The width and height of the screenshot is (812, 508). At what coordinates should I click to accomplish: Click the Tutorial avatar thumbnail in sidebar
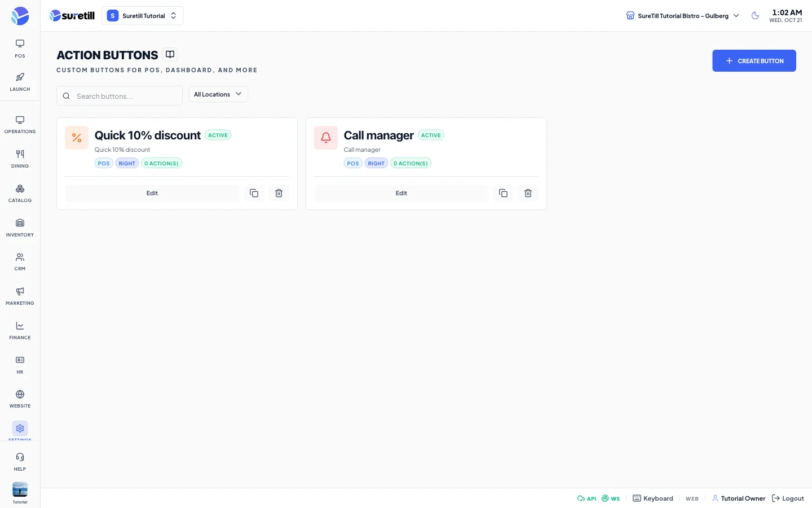[20, 489]
